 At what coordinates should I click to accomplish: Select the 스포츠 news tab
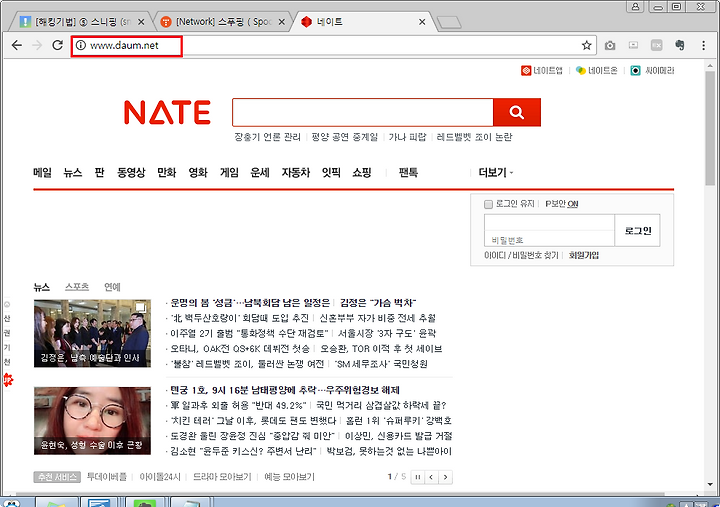point(77,287)
